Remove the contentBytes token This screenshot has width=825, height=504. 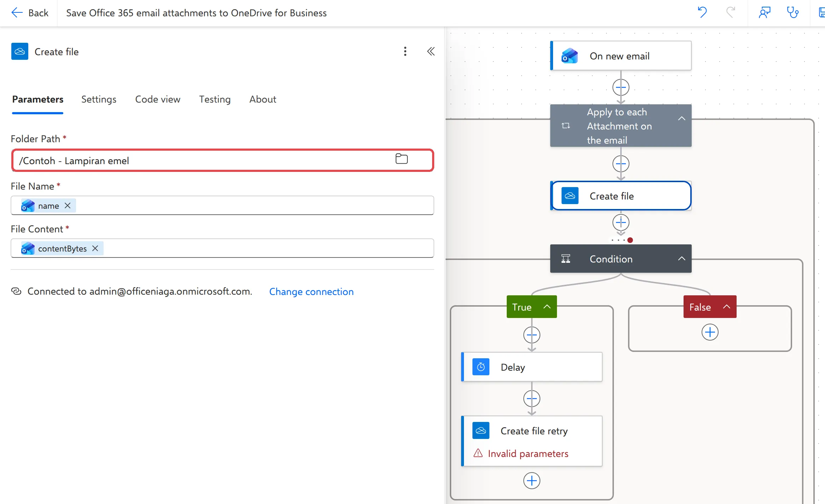[95, 248]
